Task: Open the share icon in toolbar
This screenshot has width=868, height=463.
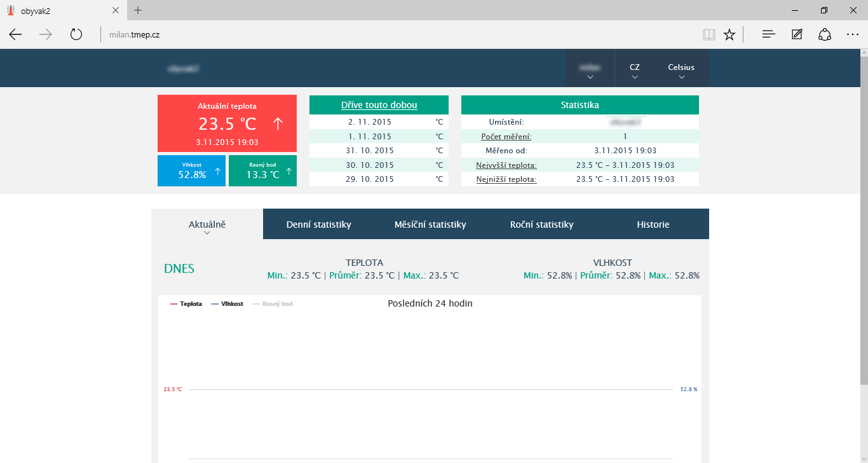Action: (x=825, y=34)
